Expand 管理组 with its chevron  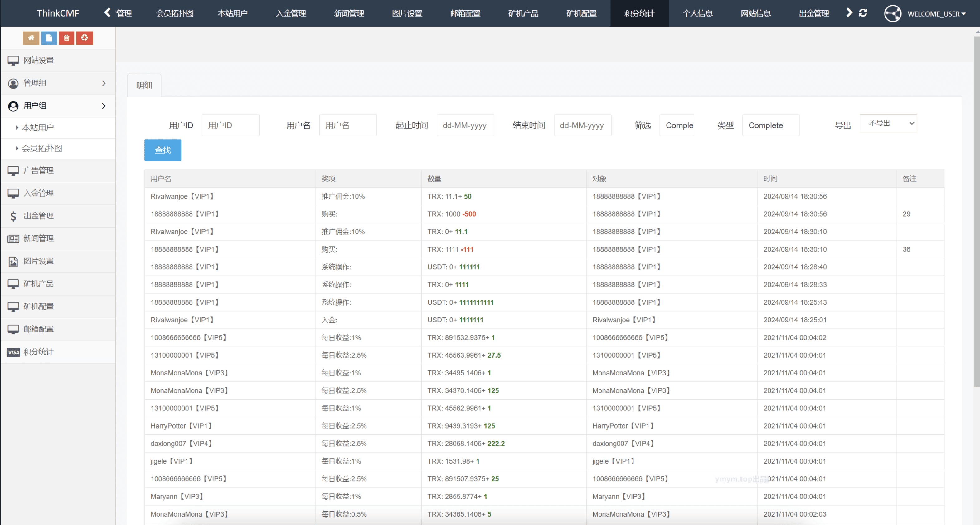pos(104,83)
